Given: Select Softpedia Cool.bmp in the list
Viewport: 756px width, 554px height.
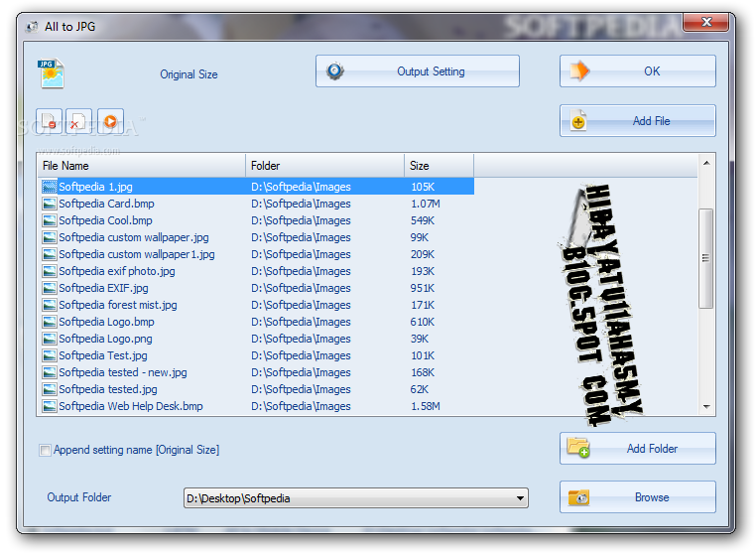Looking at the screenshot, I should [x=256, y=220].
